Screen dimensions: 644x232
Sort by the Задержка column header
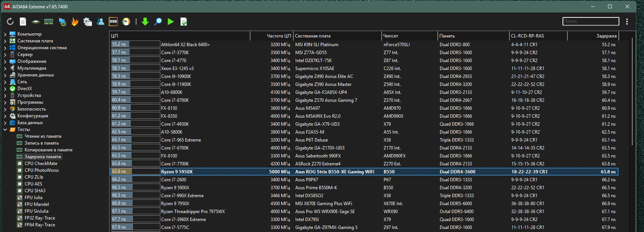[593, 36]
